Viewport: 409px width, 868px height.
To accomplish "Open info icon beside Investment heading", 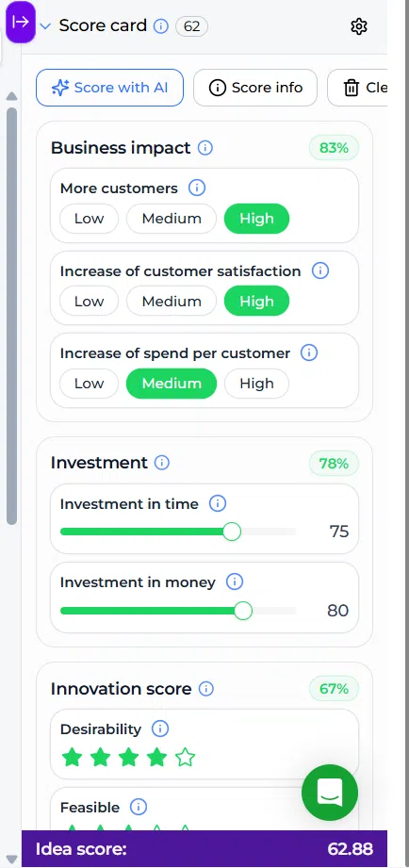I will (161, 462).
